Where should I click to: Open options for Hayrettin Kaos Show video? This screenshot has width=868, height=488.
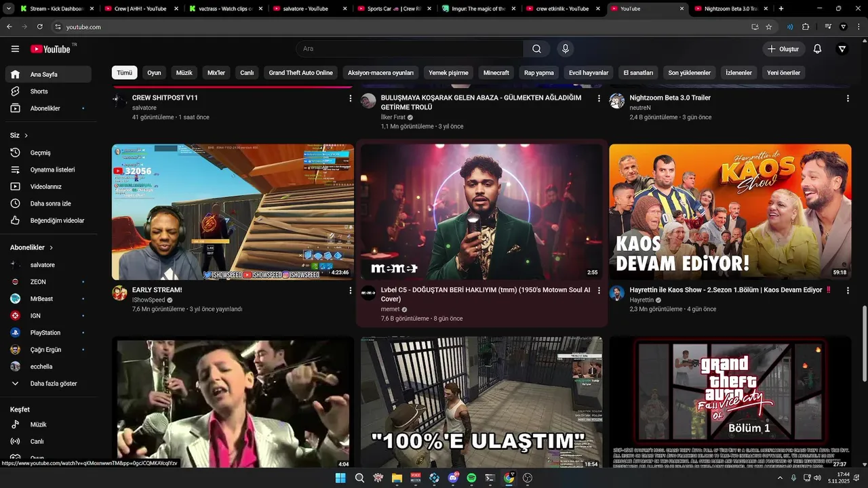[848, 290]
